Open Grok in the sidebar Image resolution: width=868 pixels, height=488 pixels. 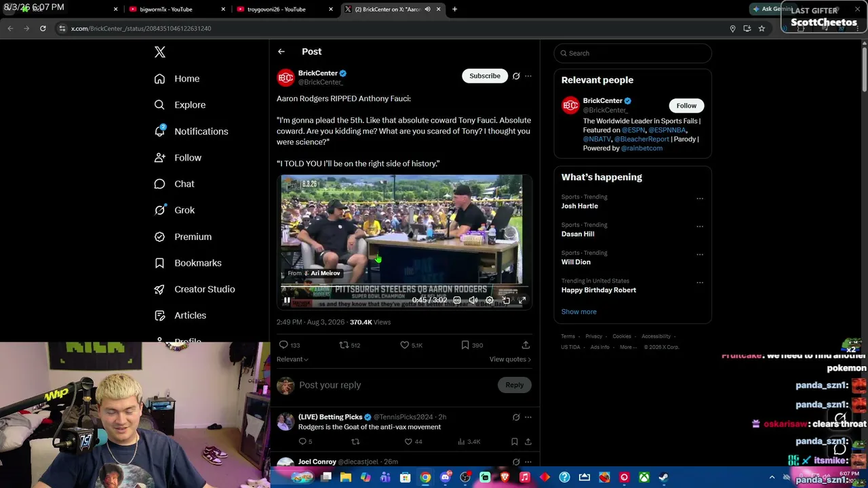pos(174,210)
